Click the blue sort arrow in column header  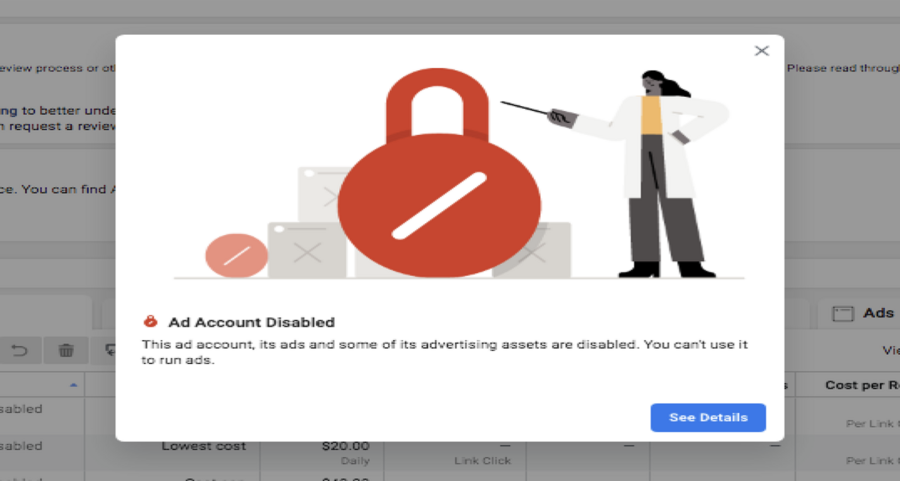click(x=73, y=385)
